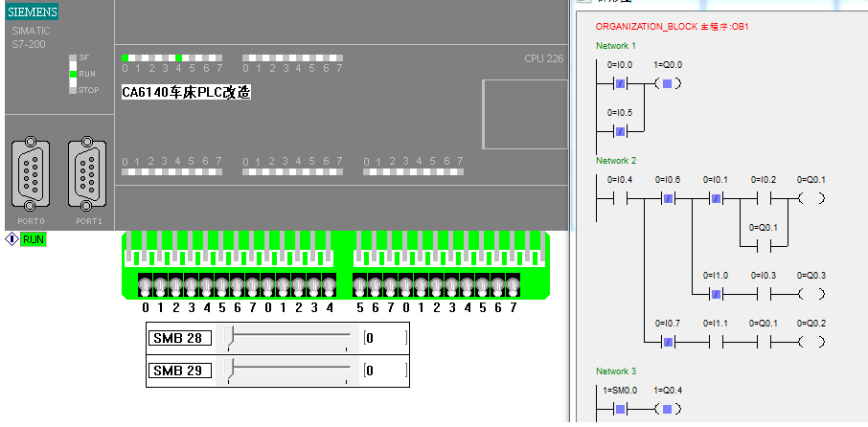Screen dimensions: 868x427
Task: Click the SMB 28 value field
Action: click(x=385, y=338)
